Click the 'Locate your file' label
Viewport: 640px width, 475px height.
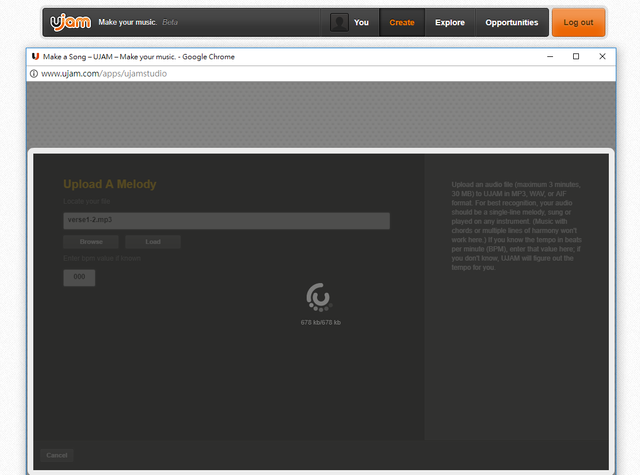tap(87, 201)
